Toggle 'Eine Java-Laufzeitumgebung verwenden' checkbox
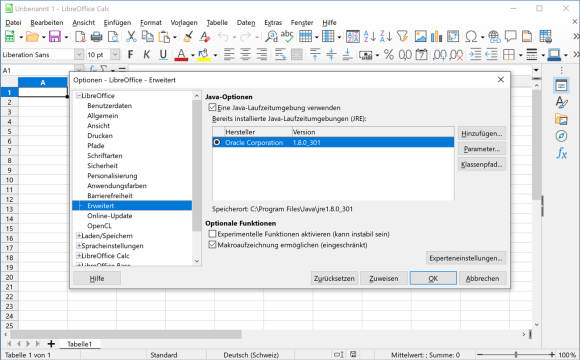This screenshot has height=360, width=580. 212,108
